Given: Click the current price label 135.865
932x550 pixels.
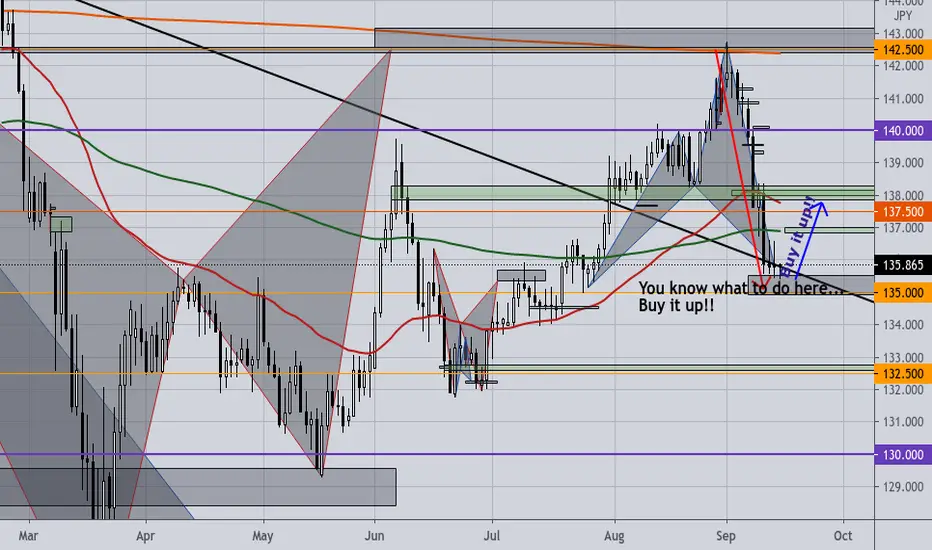Looking at the screenshot, I should (903, 265).
